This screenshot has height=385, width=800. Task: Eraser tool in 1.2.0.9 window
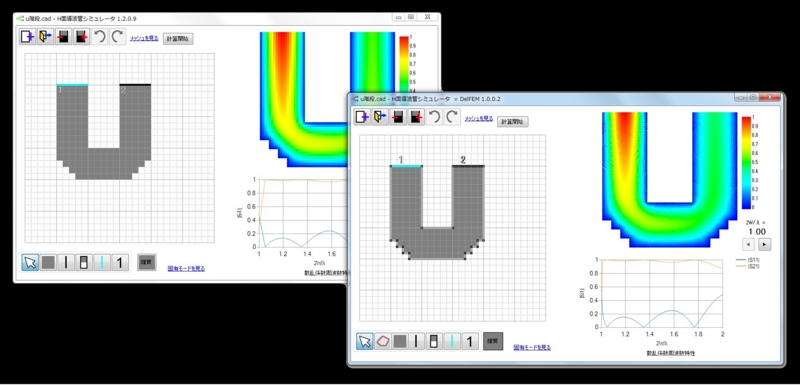(84, 263)
